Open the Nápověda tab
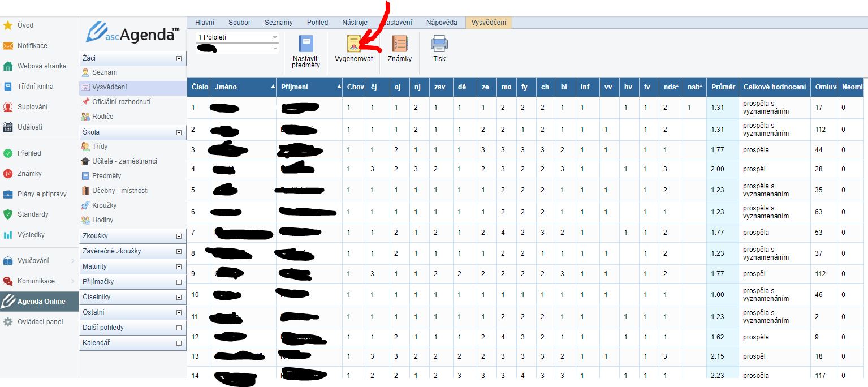Image resolution: width=868 pixels, height=387 pixels. (442, 23)
